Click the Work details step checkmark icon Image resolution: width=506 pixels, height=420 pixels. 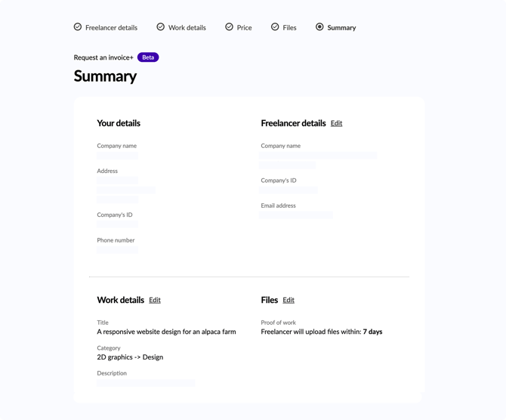161,26
